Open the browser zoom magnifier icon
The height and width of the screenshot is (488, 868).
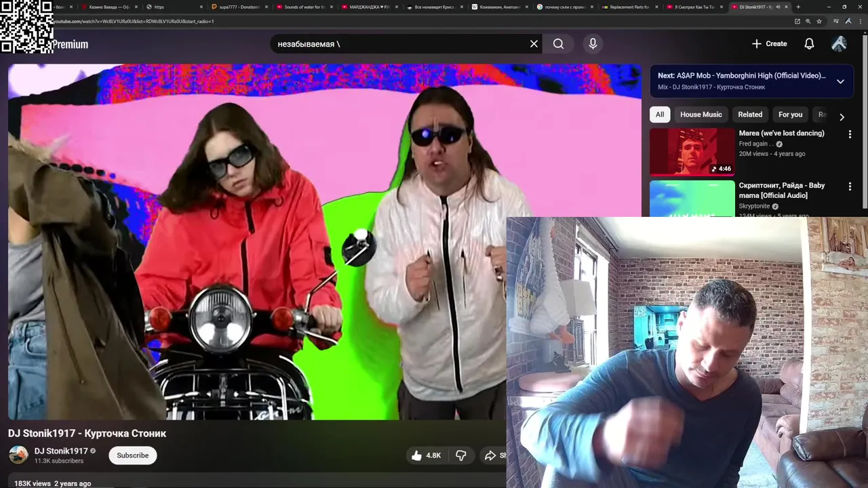(x=808, y=21)
